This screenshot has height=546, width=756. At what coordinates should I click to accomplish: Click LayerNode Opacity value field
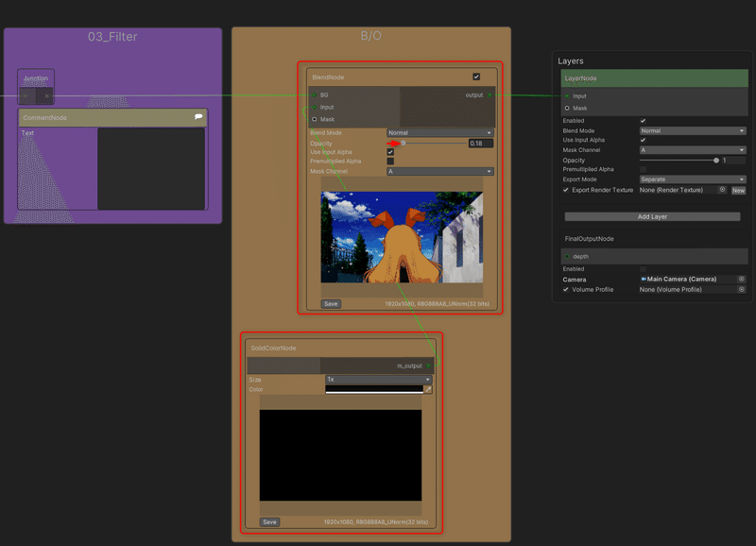733,160
